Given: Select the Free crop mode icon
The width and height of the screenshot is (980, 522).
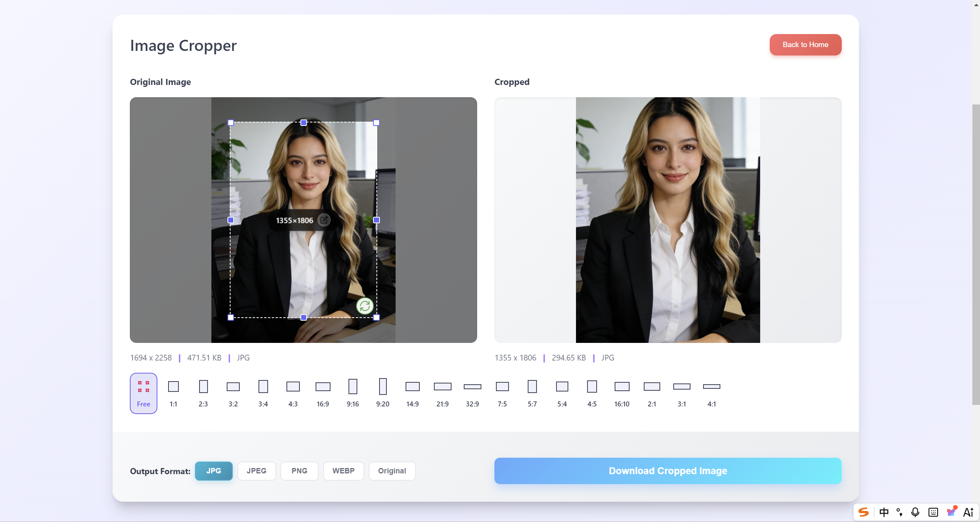Looking at the screenshot, I should click(144, 393).
